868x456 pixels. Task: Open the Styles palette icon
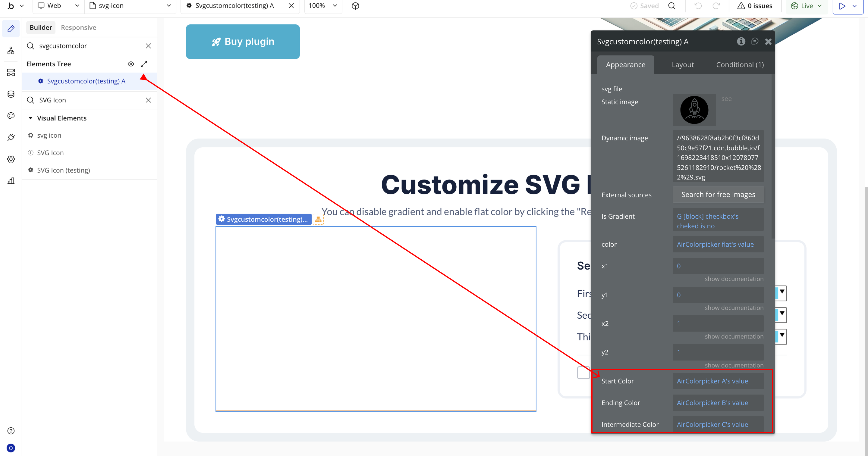pos(11,116)
